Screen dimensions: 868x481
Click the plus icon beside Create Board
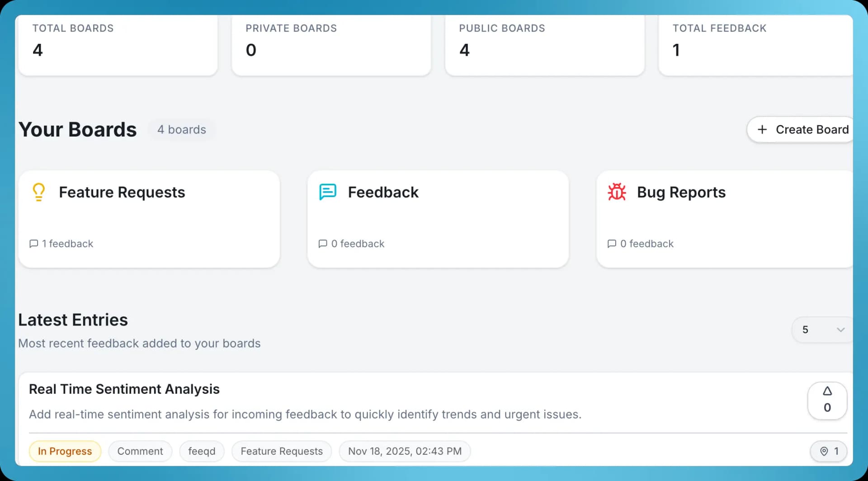(x=762, y=130)
